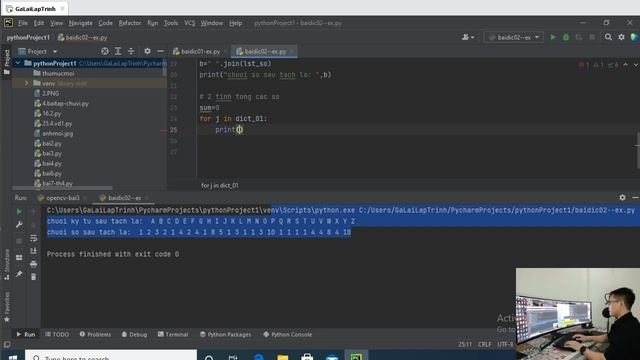Click CRLF line separator in status bar

tap(484, 344)
